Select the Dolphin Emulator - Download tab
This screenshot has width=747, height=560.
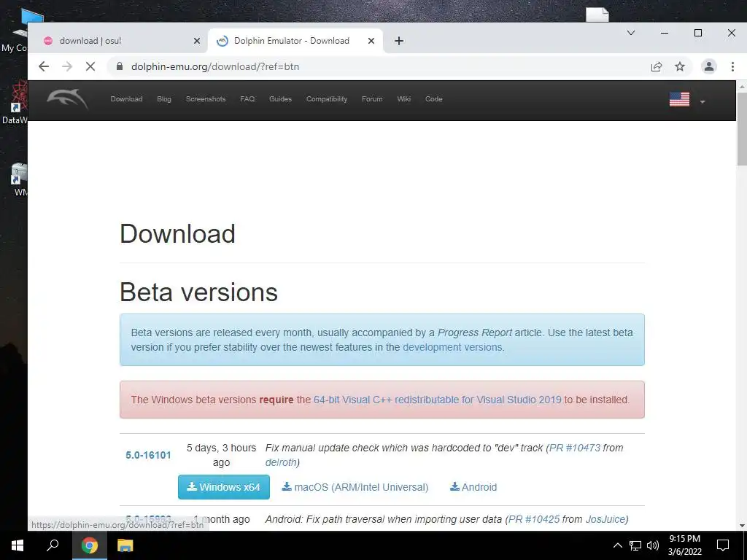point(295,41)
